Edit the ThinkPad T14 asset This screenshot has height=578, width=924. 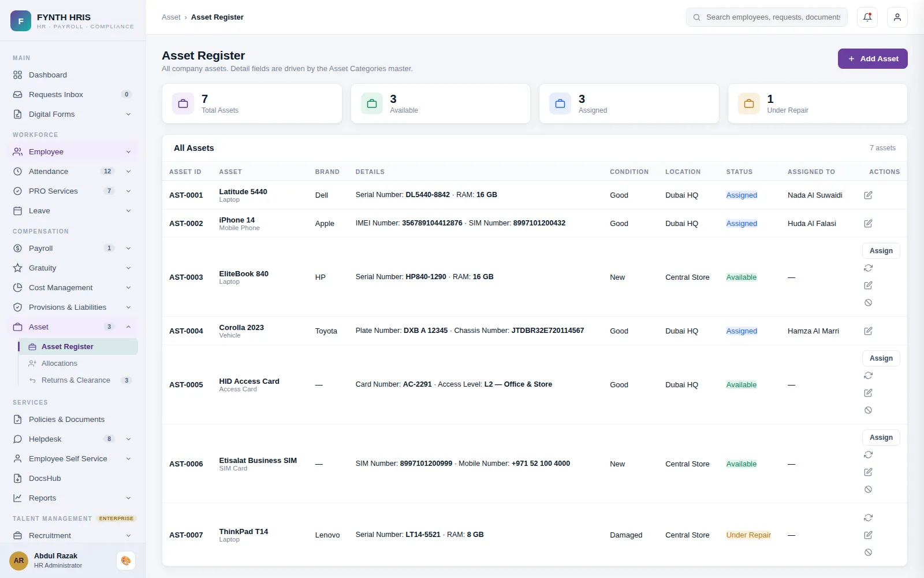(x=868, y=535)
